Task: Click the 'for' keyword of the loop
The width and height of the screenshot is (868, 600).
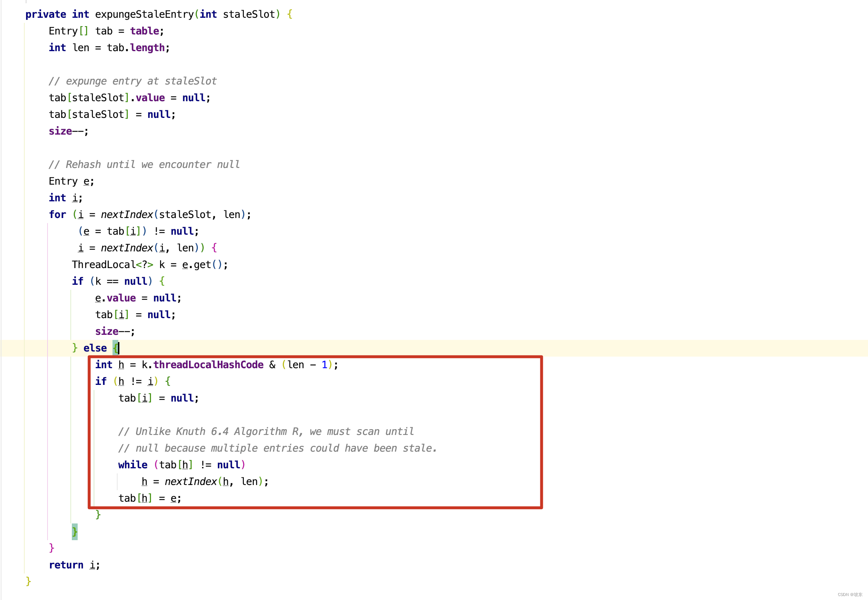Action: pyautogui.click(x=57, y=215)
